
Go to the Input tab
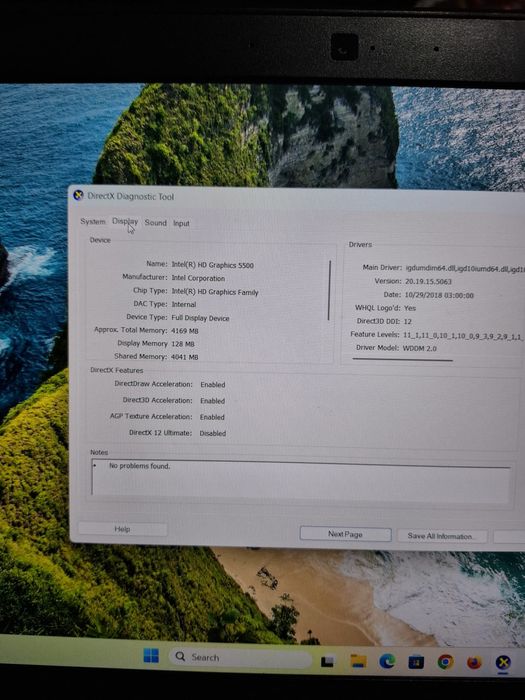(181, 223)
